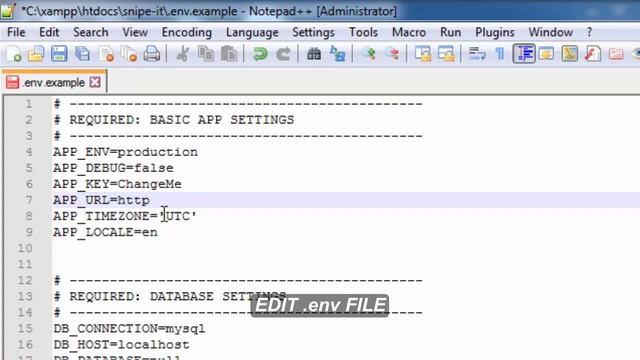Screen dimensions: 640x360
Task: Open the Language menu
Action: pos(252,32)
